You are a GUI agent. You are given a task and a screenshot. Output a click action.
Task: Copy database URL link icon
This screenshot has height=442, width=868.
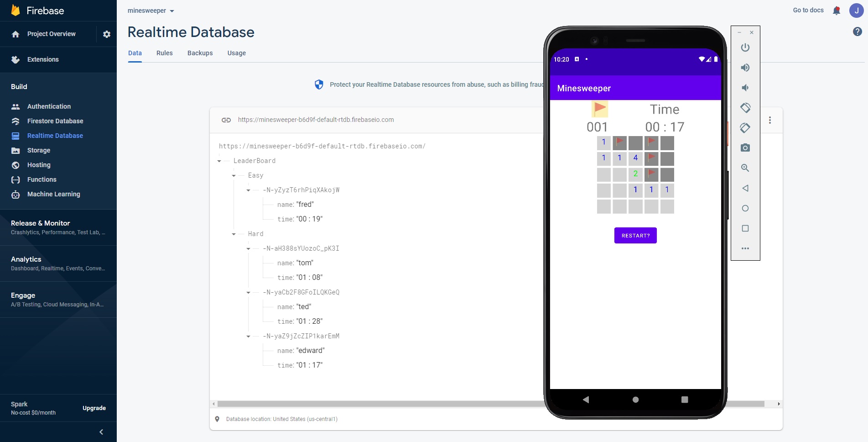[226, 120]
